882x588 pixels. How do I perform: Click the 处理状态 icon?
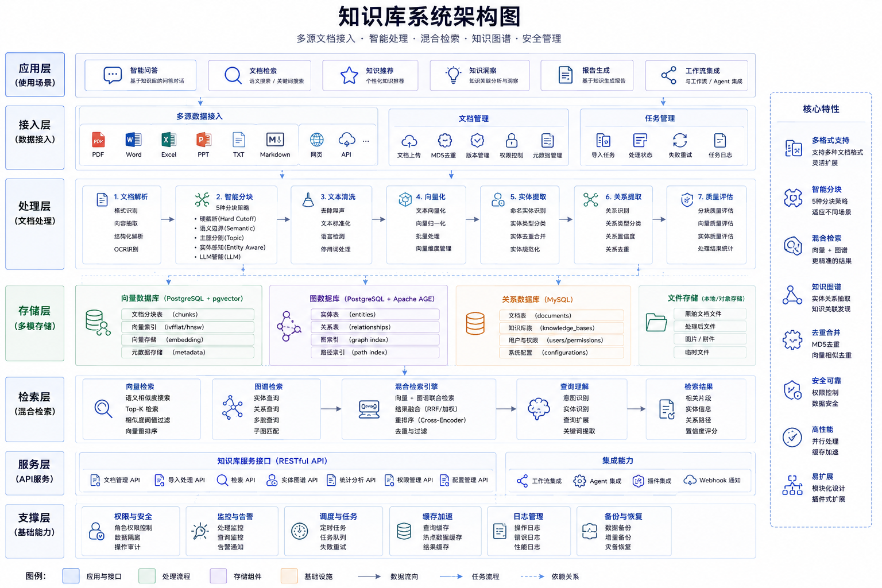(x=640, y=141)
